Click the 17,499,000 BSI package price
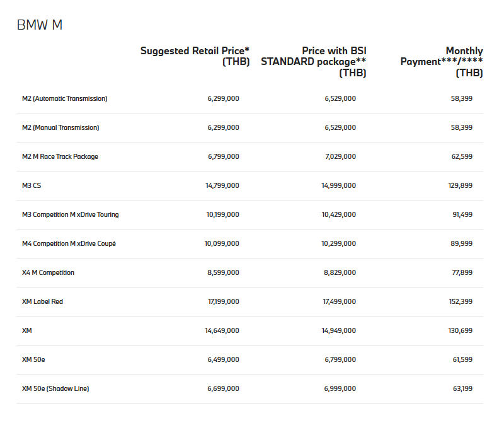Viewport: 504px width, 425px height. coord(339,301)
